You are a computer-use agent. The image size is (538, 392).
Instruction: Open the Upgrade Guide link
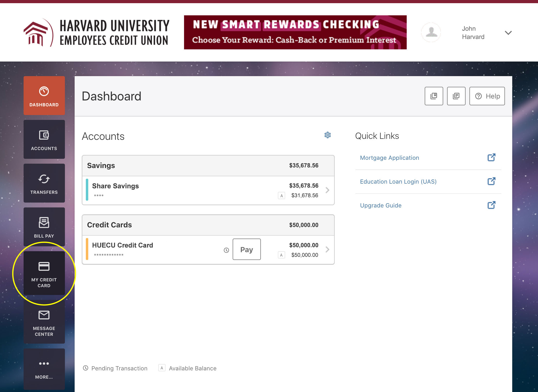(x=381, y=205)
